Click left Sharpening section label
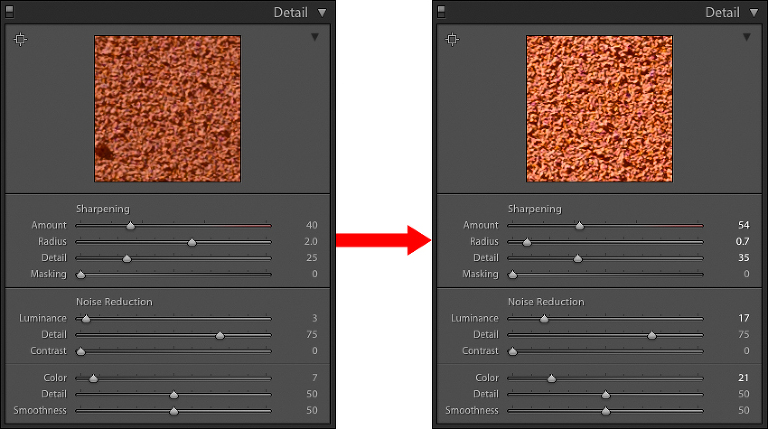Screen dimensions: 768x429 103,209
